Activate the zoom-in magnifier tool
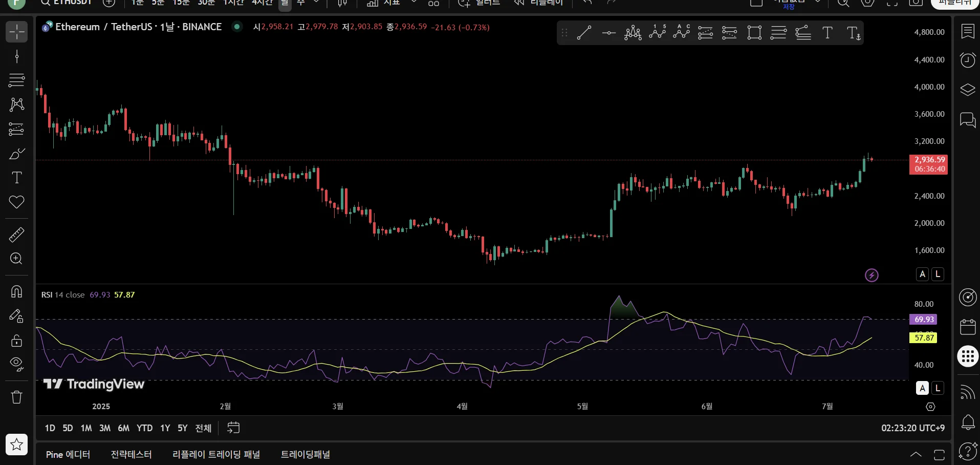The height and width of the screenshot is (465, 980). point(16,259)
